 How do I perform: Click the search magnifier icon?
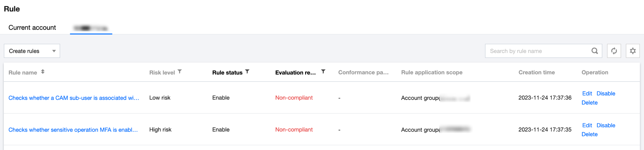tap(594, 51)
